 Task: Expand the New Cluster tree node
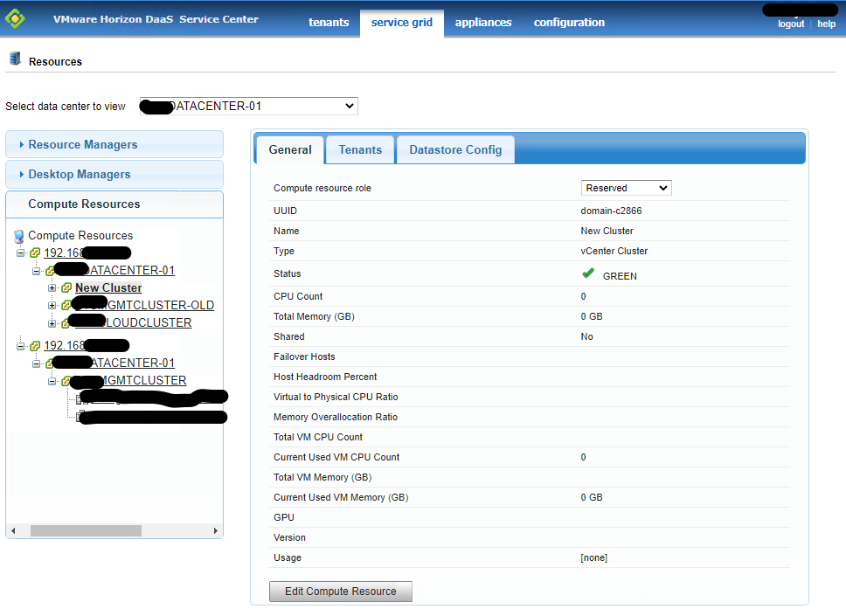pyautogui.click(x=52, y=287)
